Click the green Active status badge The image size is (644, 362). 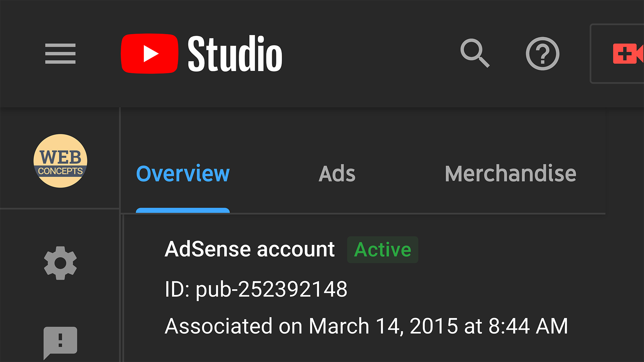tap(382, 250)
